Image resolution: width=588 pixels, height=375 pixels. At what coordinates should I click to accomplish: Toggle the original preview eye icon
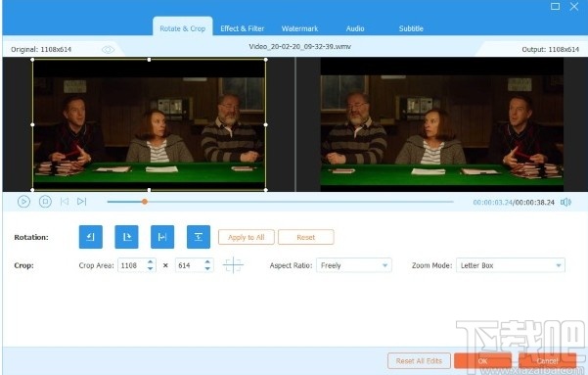[108, 50]
